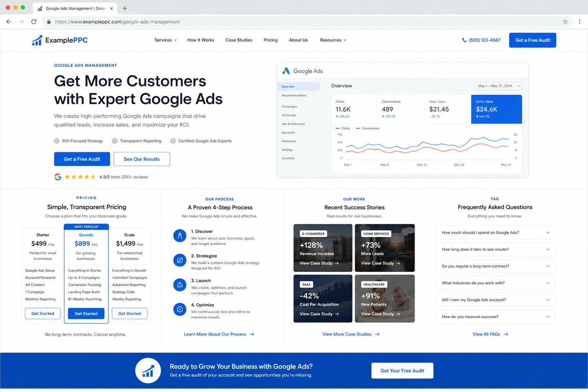Click the Google Ads logo in the dashboard
Viewport: 588px width, 392px height.
coord(286,71)
